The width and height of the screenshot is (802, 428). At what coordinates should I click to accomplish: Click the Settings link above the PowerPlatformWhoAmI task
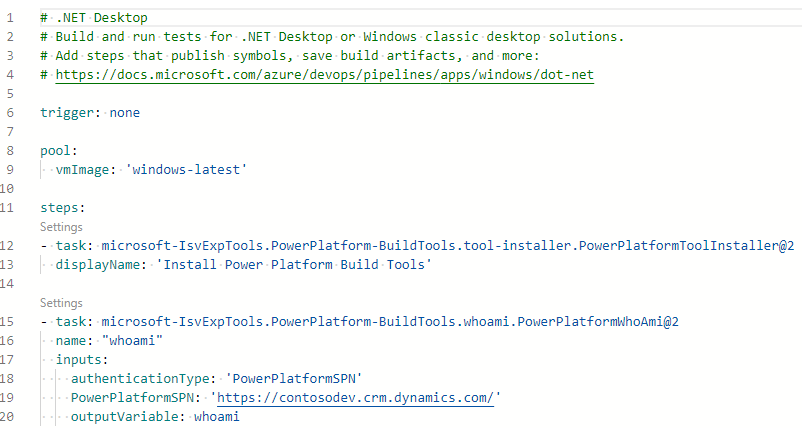pos(61,302)
